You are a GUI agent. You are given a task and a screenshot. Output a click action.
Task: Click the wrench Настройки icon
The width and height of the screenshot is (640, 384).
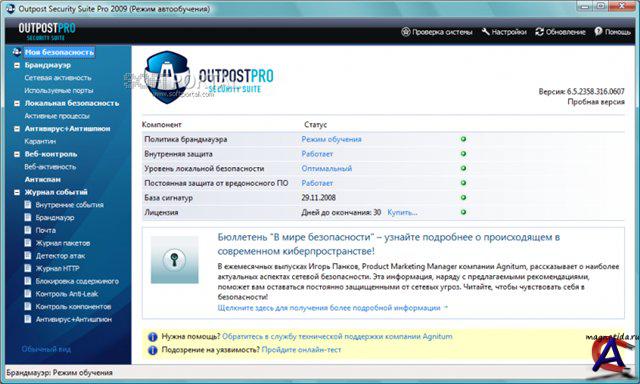pyautogui.click(x=485, y=32)
